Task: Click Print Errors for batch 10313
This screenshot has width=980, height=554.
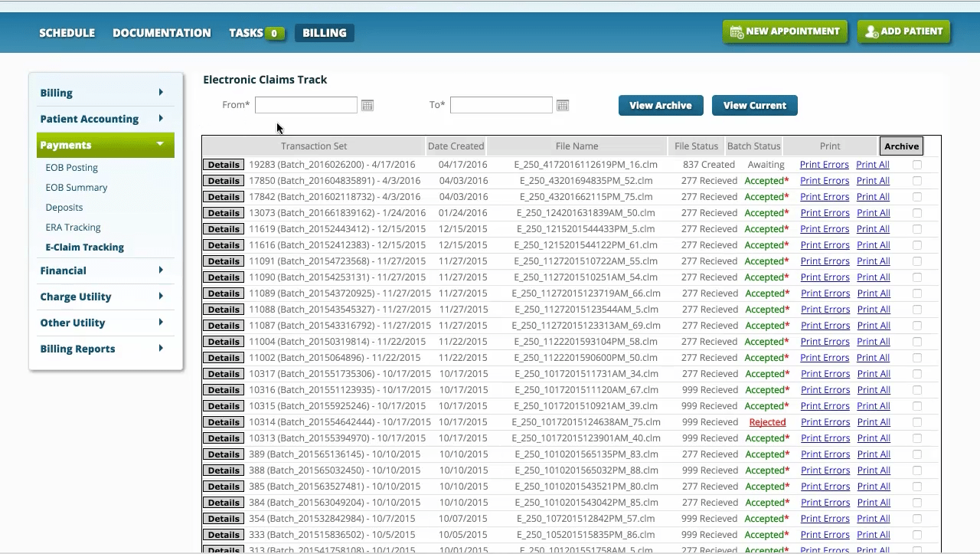Action: coord(825,438)
